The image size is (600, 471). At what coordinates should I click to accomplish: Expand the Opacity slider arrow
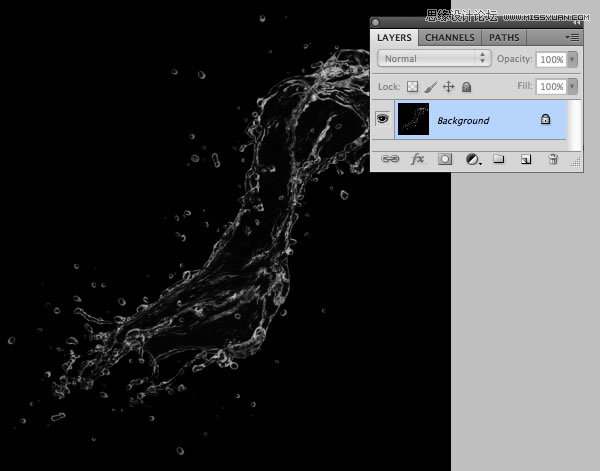[x=572, y=59]
